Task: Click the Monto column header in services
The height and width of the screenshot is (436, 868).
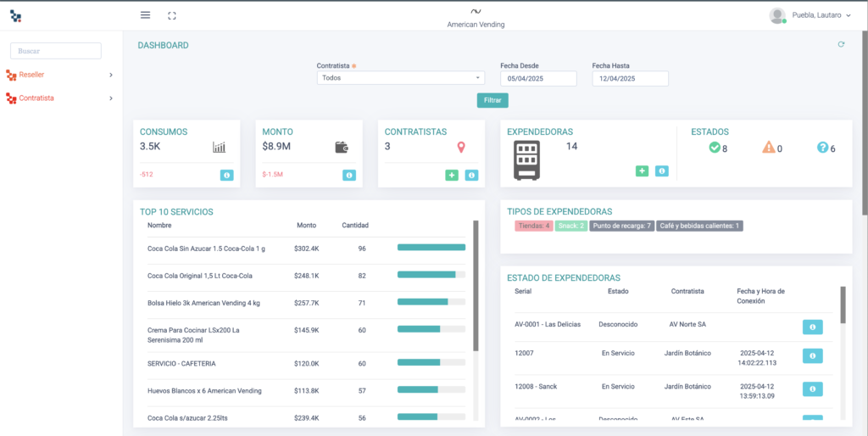Action: click(307, 226)
